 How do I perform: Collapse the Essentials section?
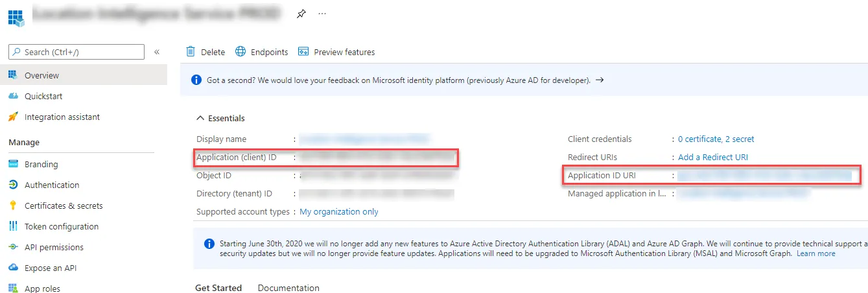220,118
